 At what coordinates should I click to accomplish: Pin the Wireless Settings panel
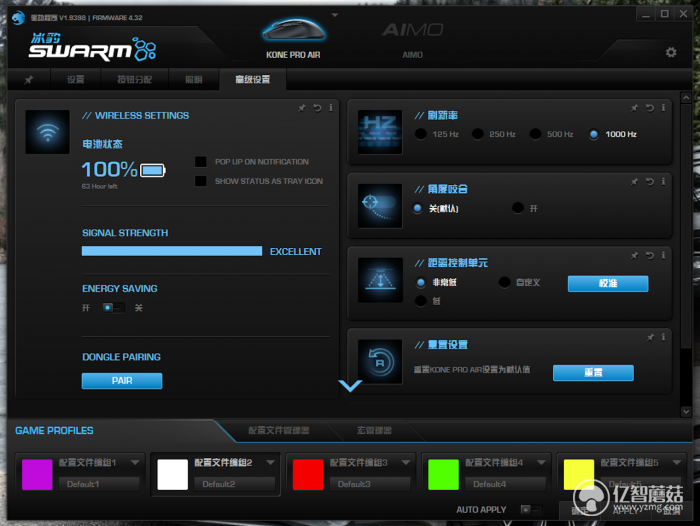pyautogui.click(x=302, y=108)
